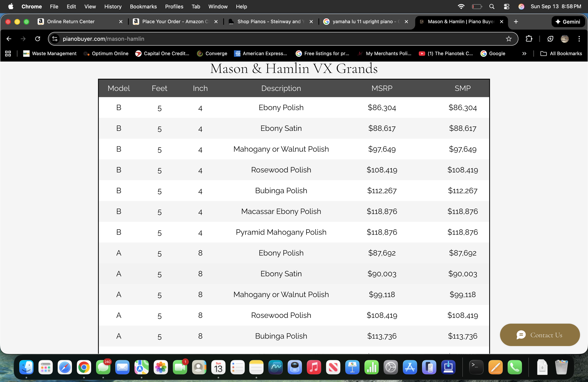
Task: Open Google bookmark
Action: 493,54
